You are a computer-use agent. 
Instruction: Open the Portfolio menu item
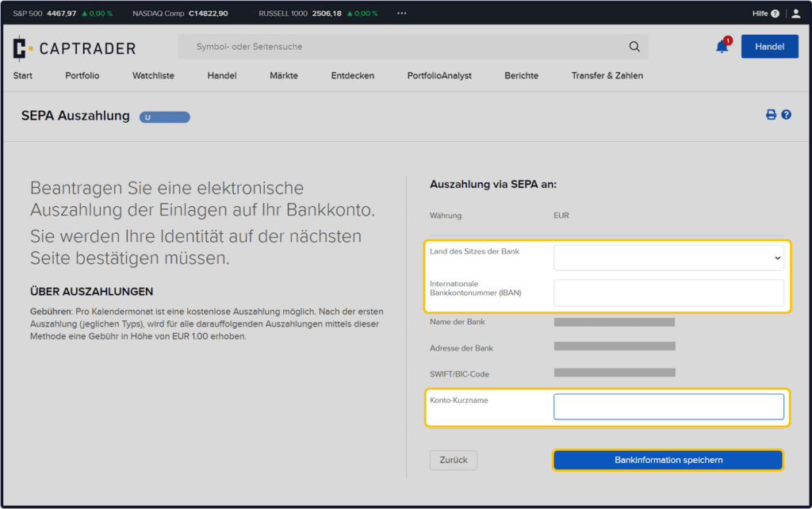82,75
